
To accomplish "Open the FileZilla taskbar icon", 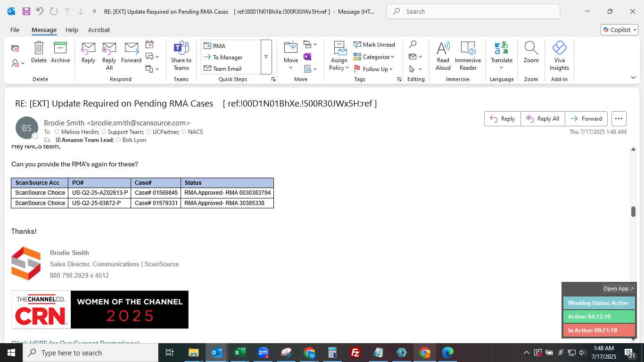I will [355, 353].
